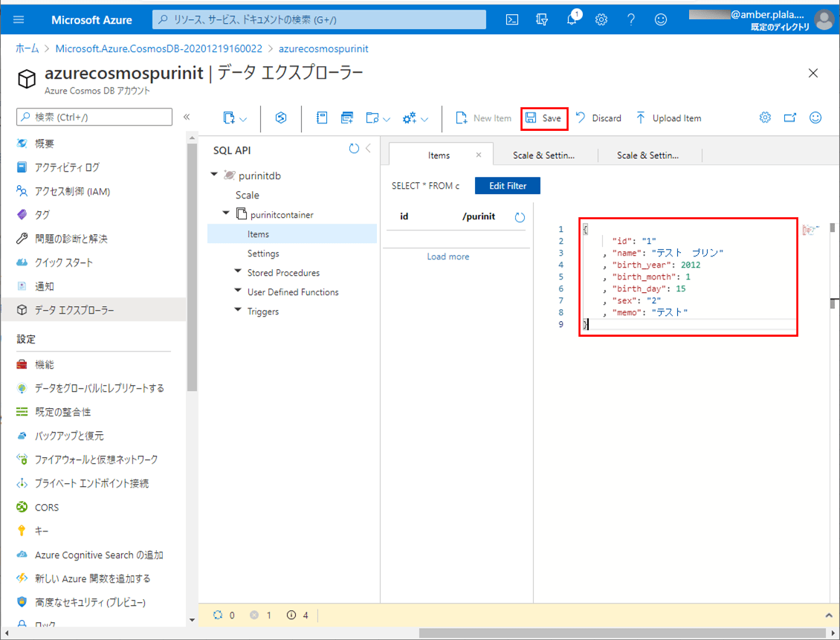Open プライベート エンドポイント接続 page
Image resolution: width=840 pixels, height=640 pixels.
(x=91, y=483)
